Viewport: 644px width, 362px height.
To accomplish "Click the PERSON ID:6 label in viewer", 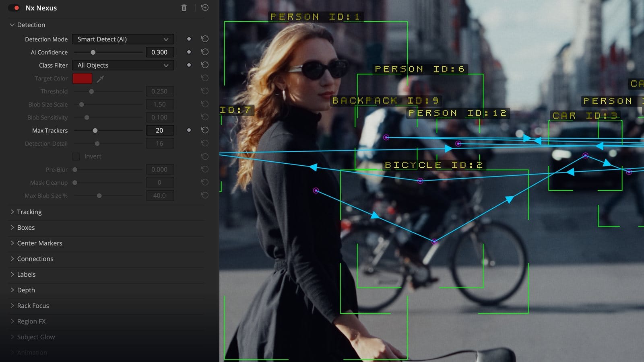I will point(420,69).
